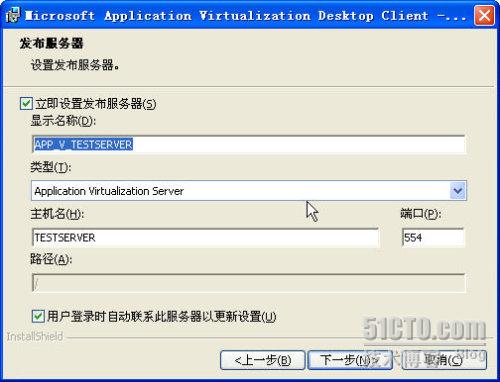Image resolution: width=500 pixels, height=382 pixels.
Task: Select Application Virtualization Server combo box
Action: (249, 191)
